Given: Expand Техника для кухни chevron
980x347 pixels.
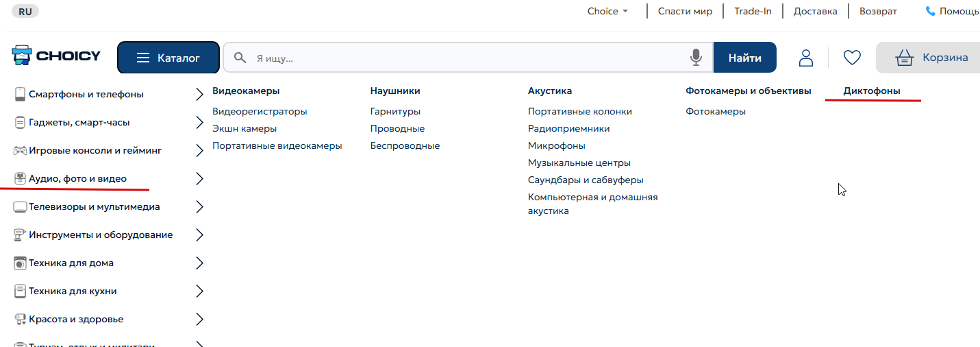Looking at the screenshot, I should tap(199, 291).
